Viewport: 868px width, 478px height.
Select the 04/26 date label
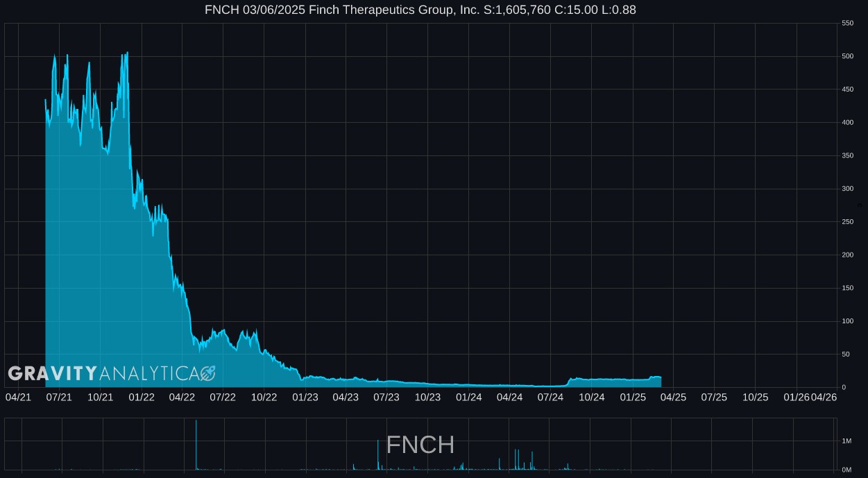[824, 397]
